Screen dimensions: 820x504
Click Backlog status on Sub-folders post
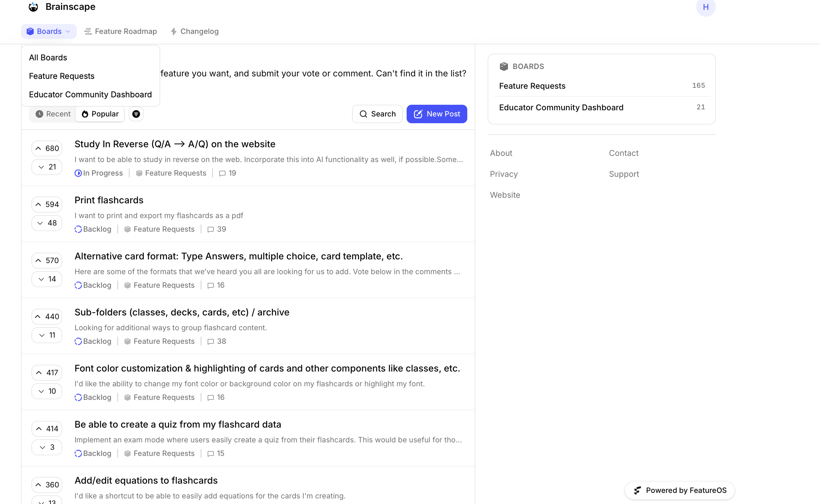(x=93, y=341)
